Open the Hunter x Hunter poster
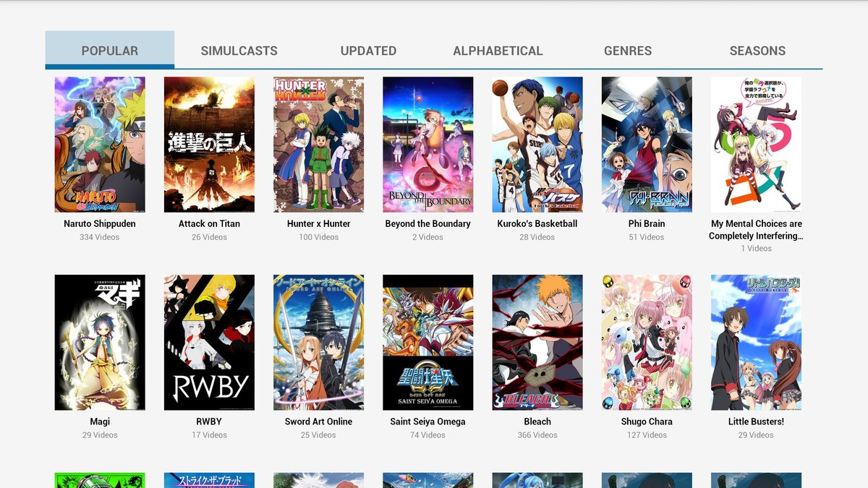The image size is (868, 488). [318, 144]
